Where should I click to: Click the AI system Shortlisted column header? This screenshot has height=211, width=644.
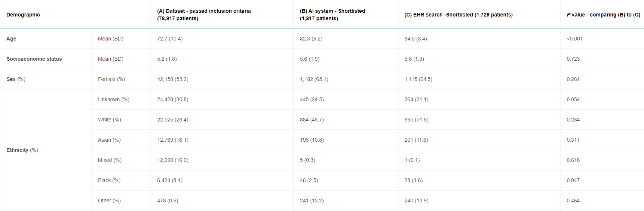click(332, 15)
